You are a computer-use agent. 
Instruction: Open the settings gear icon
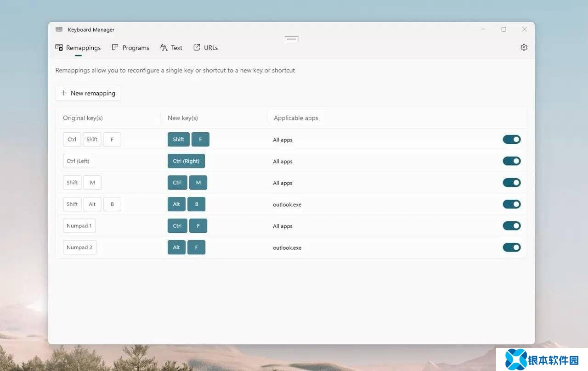tap(524, 47)
